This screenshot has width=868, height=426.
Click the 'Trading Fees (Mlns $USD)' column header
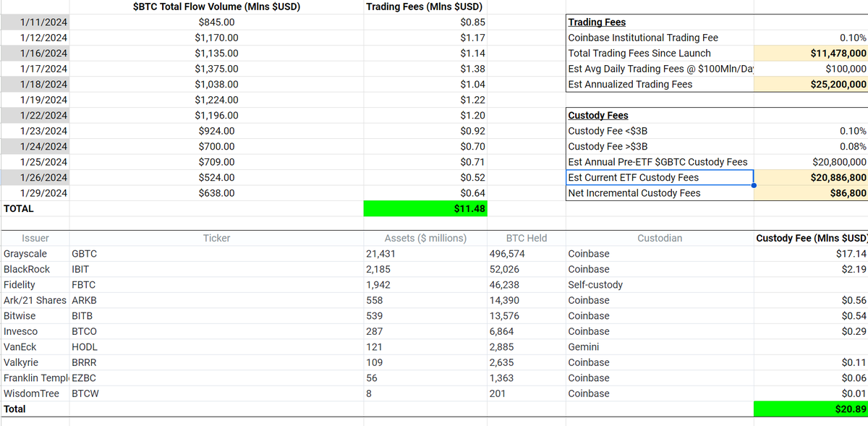pos(425,7)
